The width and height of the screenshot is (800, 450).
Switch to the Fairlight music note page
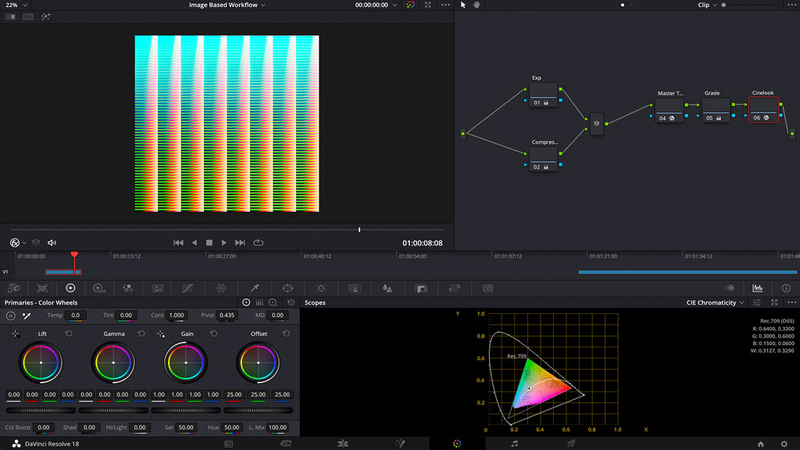pyautogui.click(x=514, y=442)
